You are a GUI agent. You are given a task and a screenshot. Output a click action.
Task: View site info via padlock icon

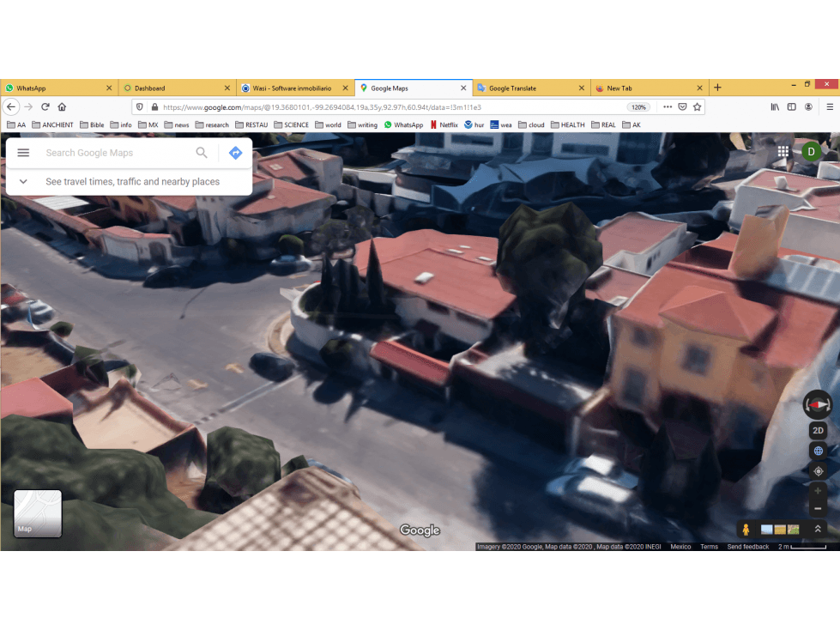click(154, 107)
